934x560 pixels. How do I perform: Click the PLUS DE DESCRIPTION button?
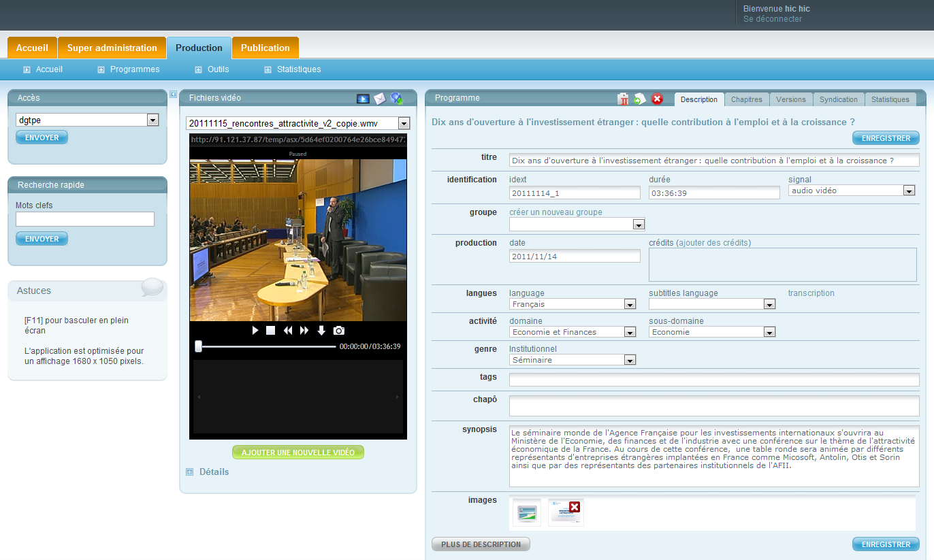click(481, 544)
